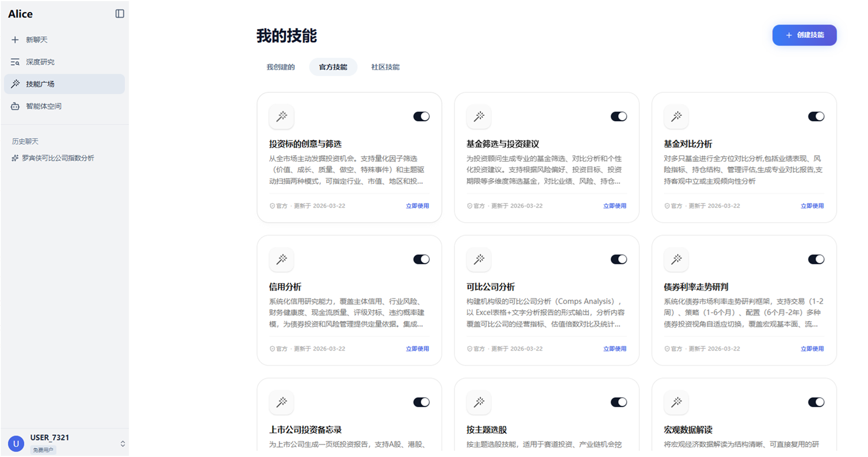Click 立即使用 on 基金筛选与投资建议 card
The image size is (868, 457).
615,206
